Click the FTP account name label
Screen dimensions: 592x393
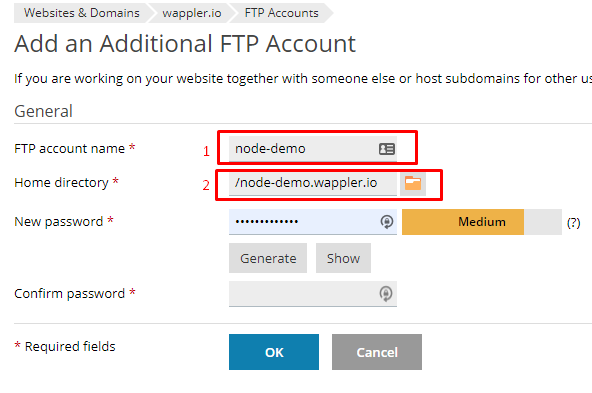point(69,149)
